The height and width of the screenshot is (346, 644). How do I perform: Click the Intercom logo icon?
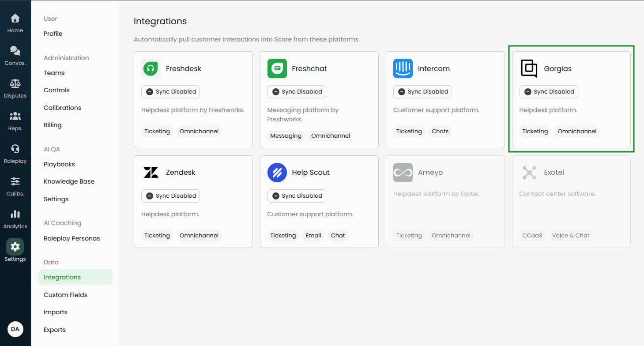tap(403, 68)
